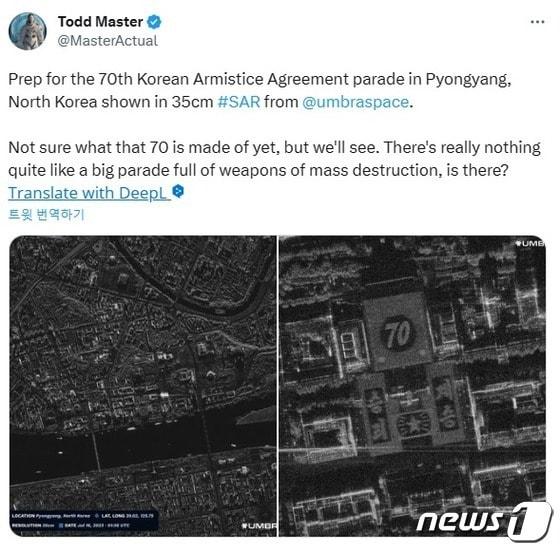Open the #SAR hashtag
The image size is (560, 551).
pyautogui.click(x=239, y=102)
